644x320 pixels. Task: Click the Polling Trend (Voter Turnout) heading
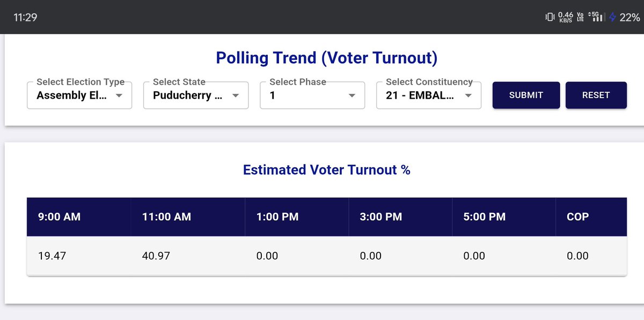point(326,58)
